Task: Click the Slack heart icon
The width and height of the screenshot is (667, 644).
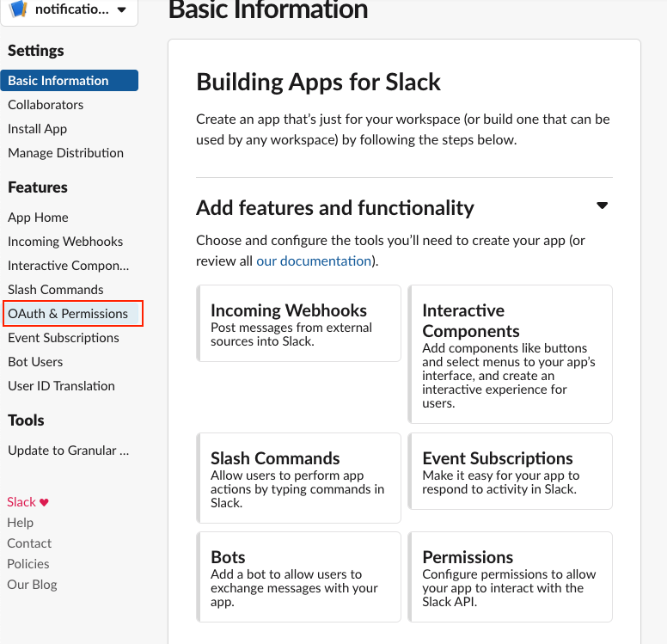Action: pyautogui.click(x=44, y=502)
